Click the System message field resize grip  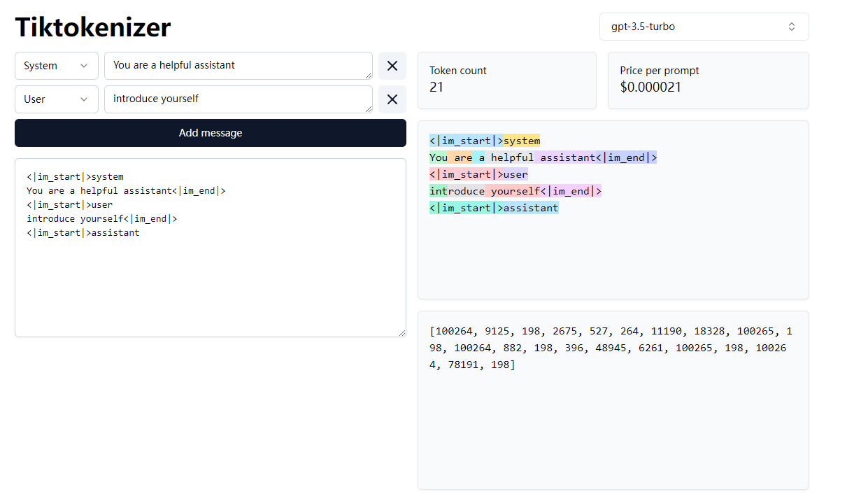click(x=369, y=76)
